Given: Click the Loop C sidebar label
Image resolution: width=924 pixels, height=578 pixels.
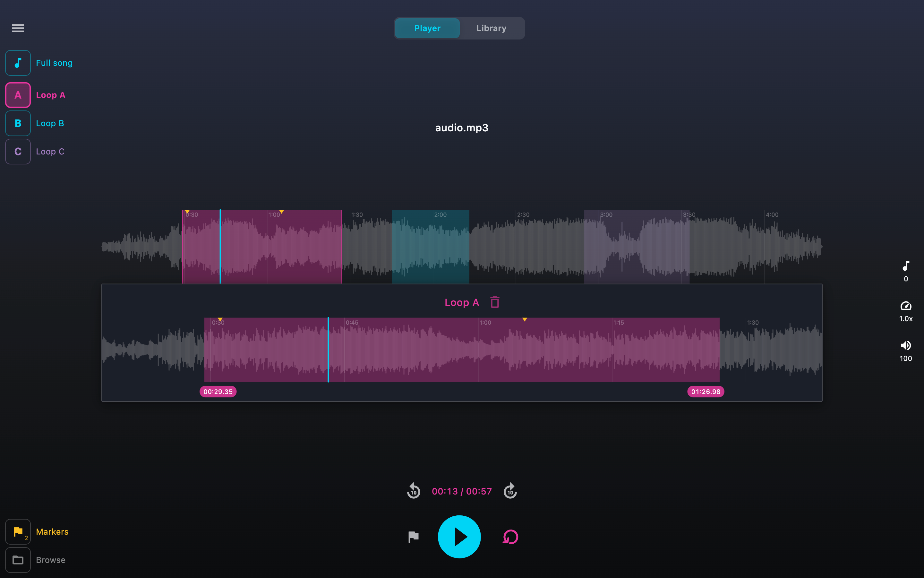Looking at the screenshot, I should tap(50, 152).
